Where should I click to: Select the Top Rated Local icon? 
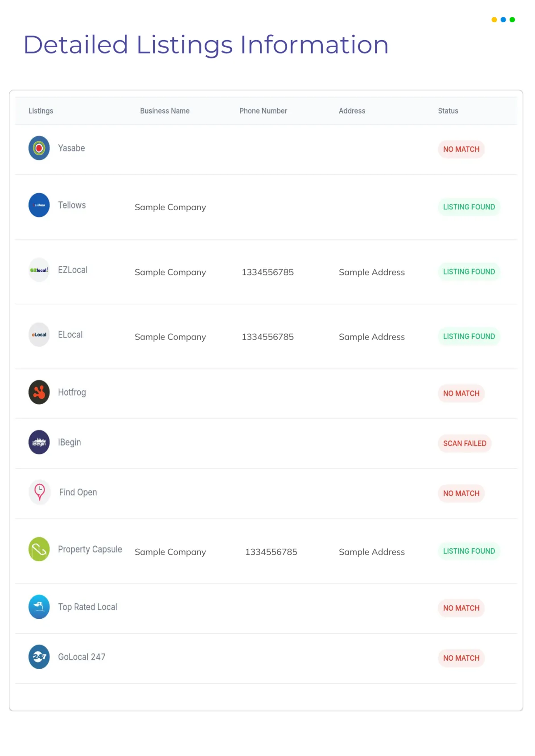click(39, 607)
